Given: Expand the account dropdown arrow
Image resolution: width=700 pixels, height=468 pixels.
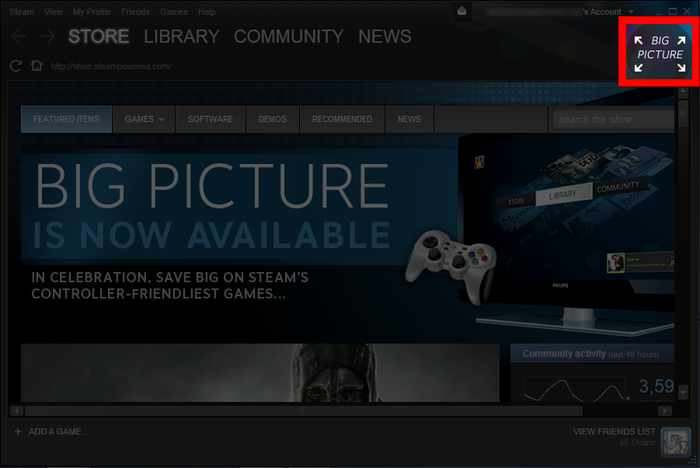Looking at the screenshot, I should [631, 12].
